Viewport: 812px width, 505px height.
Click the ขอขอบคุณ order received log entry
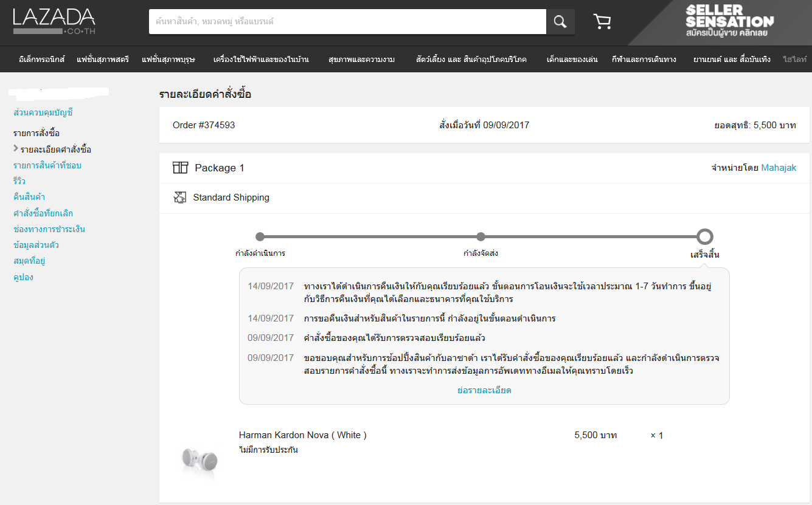[512, 364]
